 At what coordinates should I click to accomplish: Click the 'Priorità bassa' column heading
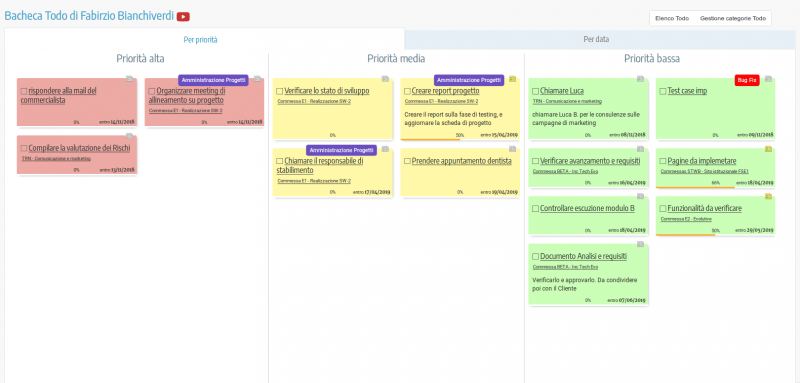tap(652, 59)
